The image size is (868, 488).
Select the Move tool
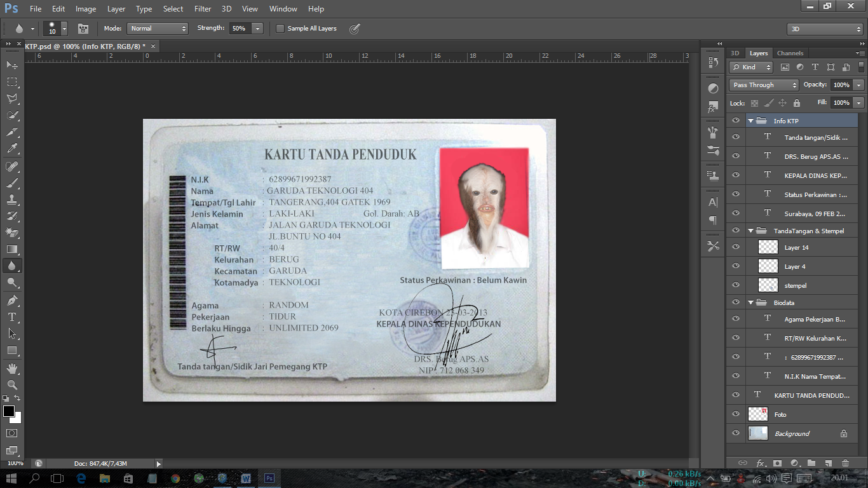click(x=12, y=65)
